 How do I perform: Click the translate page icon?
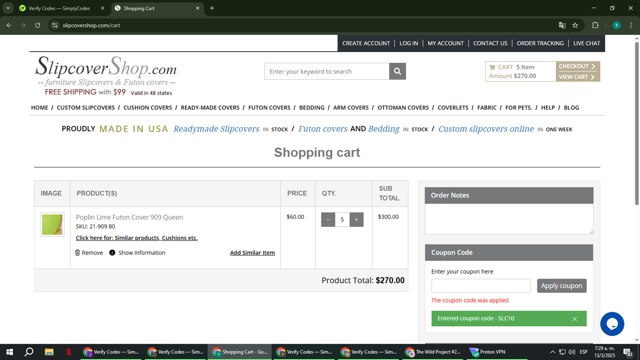tap(562, 25)
